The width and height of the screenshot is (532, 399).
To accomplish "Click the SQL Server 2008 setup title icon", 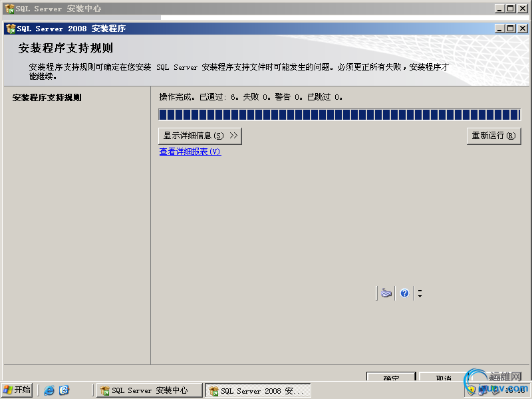I will tap(11, 29).
